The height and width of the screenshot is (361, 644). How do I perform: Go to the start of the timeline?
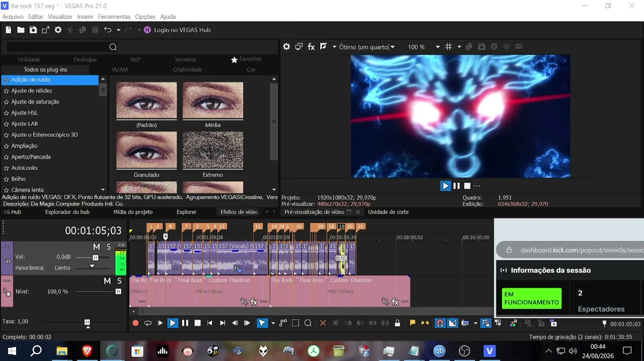[210, 323]
